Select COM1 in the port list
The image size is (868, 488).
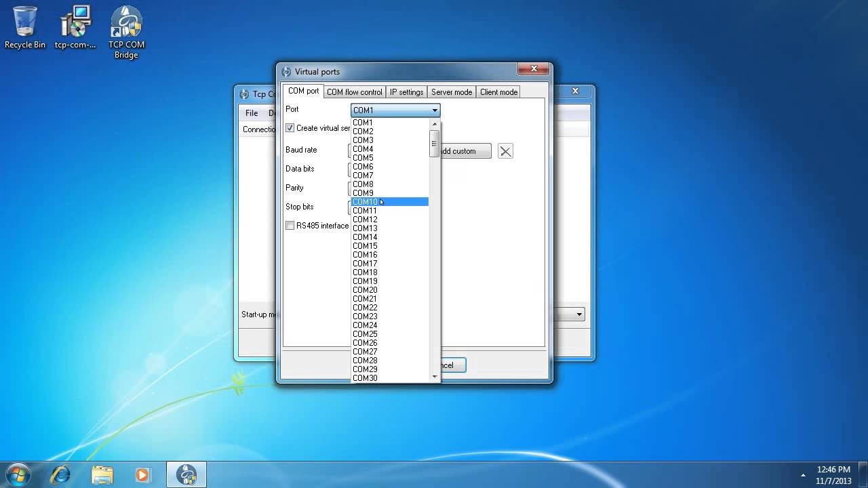click(390, 123)
